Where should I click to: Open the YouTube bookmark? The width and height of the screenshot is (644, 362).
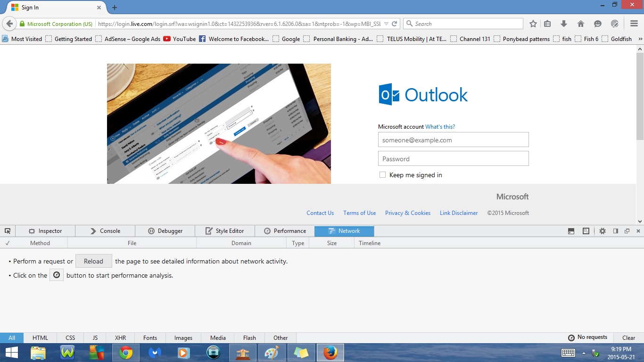[x=180, y=39]
